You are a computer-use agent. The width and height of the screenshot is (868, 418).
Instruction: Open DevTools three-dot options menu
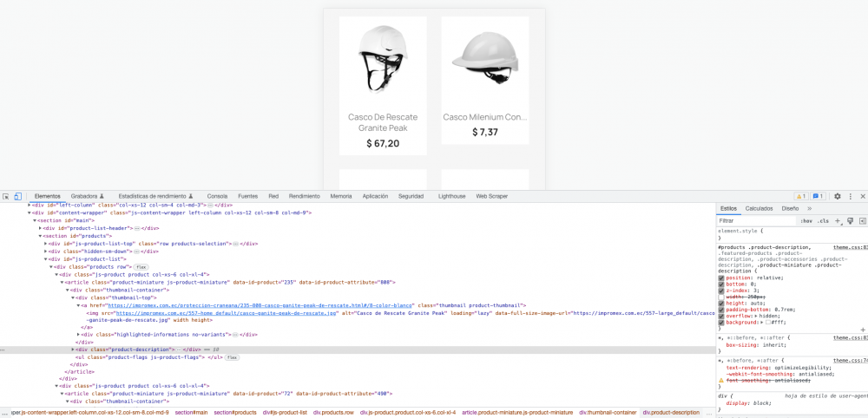tap(851, 196)
